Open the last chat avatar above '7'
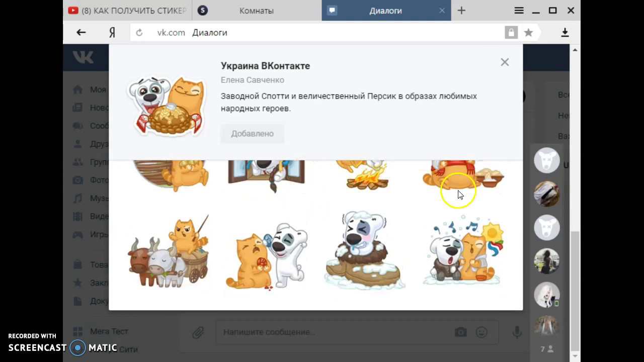644x362 pixels. tap(546, 327)
